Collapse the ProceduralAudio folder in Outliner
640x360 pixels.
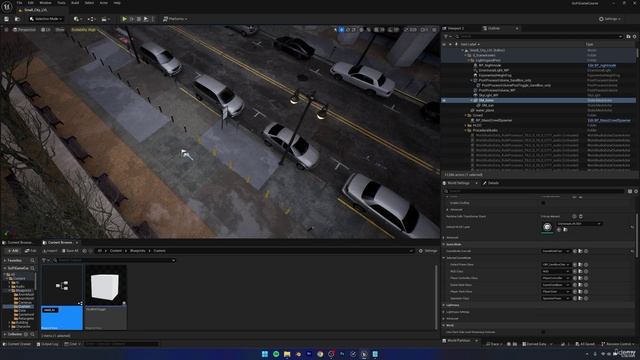coord(466,130)
